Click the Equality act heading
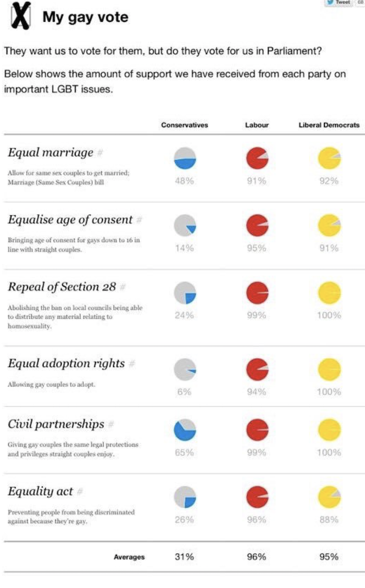The height and width of the screenshot is (588, 365). point(40,491)
